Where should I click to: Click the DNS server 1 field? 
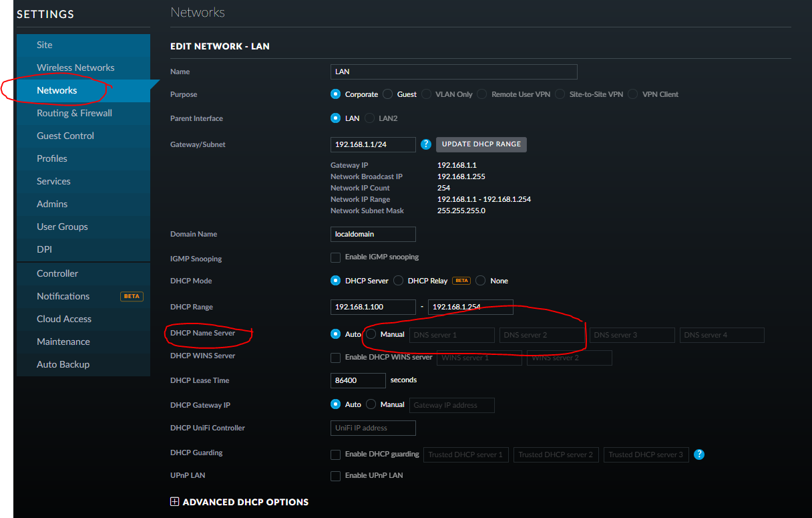(452, 335)
